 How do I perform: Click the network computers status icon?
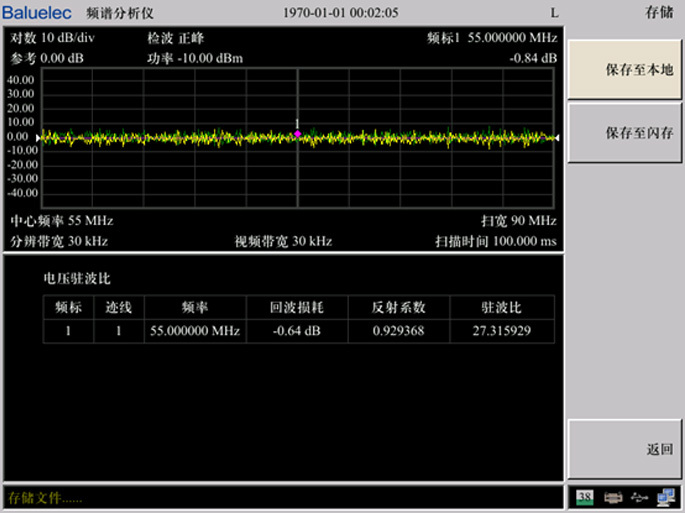coord(666,497)
